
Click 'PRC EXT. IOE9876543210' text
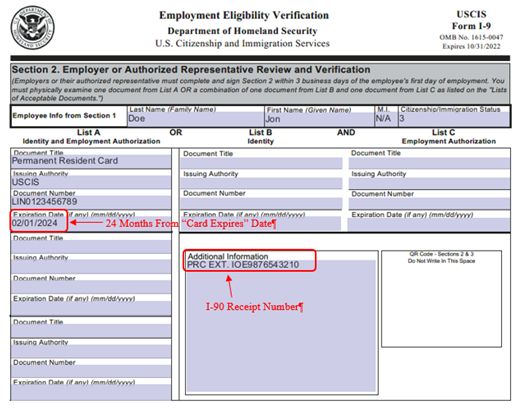tap(243, 265)
